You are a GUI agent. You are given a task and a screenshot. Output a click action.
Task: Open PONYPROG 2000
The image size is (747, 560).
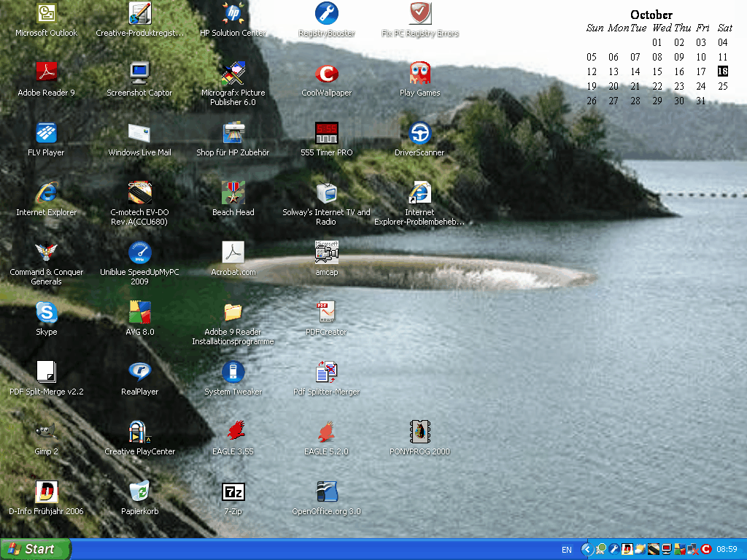[419, 432]
